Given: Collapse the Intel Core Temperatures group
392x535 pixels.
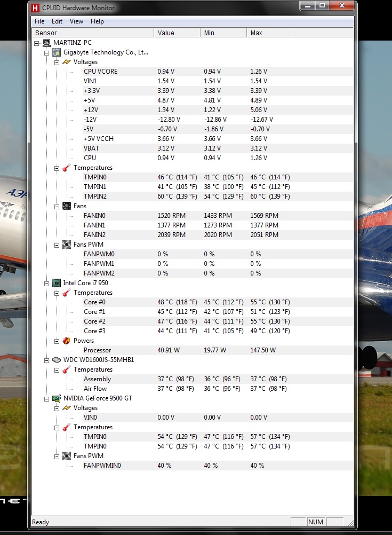Looking at the screenshot, I should (57, 293).
